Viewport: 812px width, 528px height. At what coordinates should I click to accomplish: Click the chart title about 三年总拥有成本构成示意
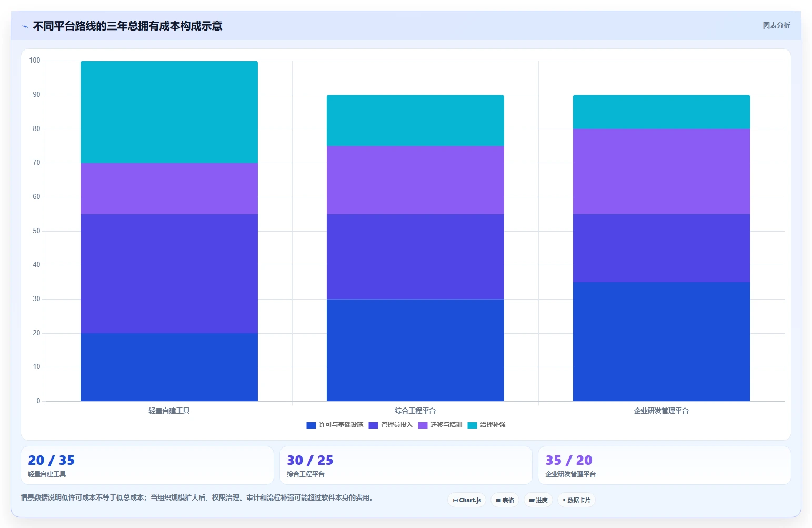(x=127, y=26)
